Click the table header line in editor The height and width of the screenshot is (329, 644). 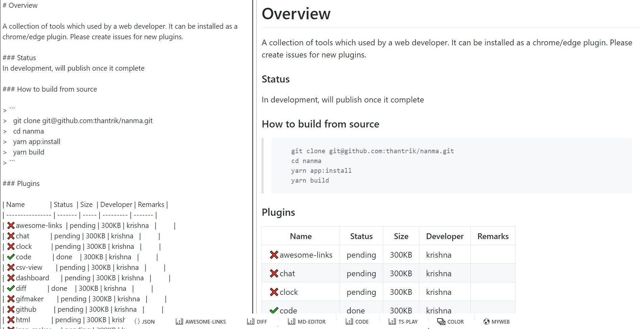(x=85, y=205)
